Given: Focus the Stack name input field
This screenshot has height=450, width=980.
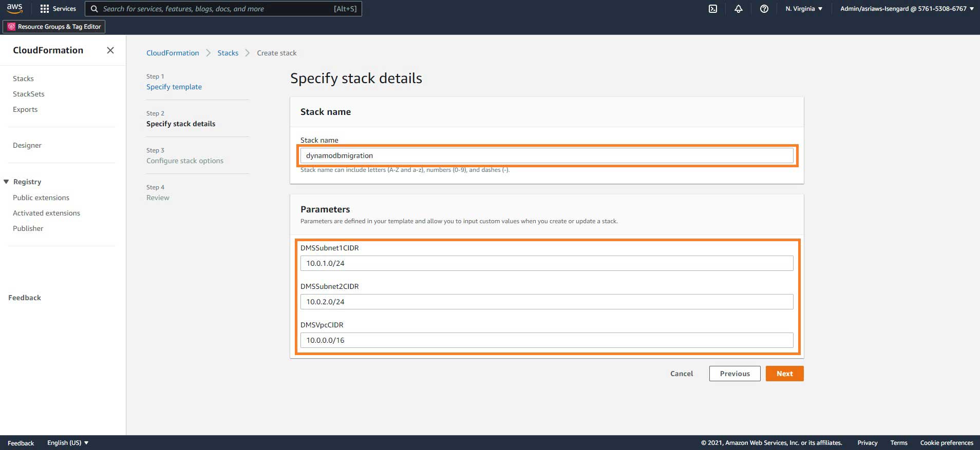Looking at the screenshot, I should point(547,155).
